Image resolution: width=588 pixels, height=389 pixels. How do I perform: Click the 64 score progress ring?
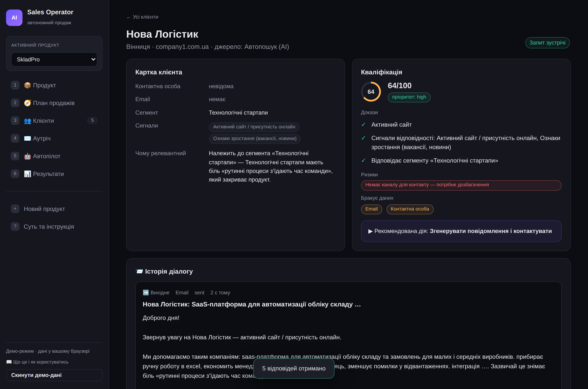pyautogui.click(x=371, y=92)
